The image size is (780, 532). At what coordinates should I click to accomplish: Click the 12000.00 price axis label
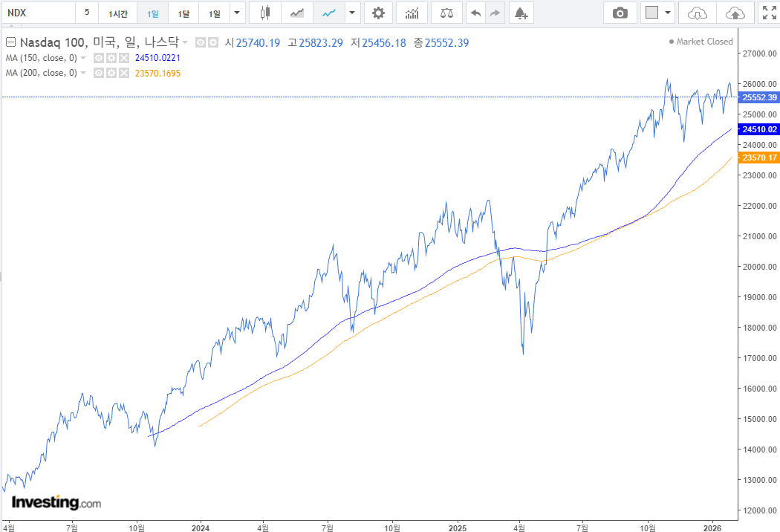coord(760,510)
